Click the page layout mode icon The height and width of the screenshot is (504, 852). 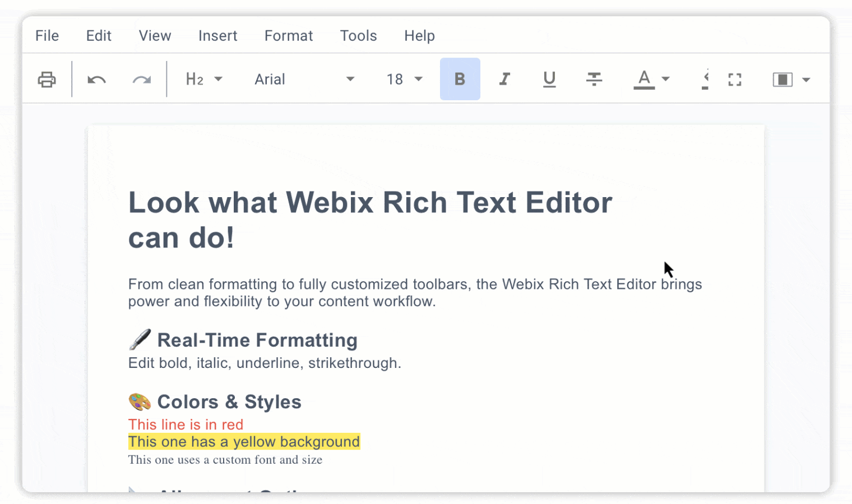(782, 80)
